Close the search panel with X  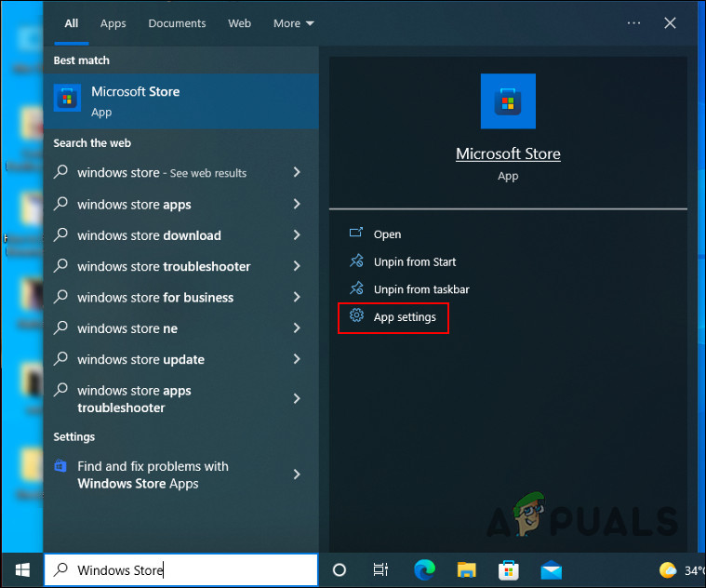click(x=670, y=23)
